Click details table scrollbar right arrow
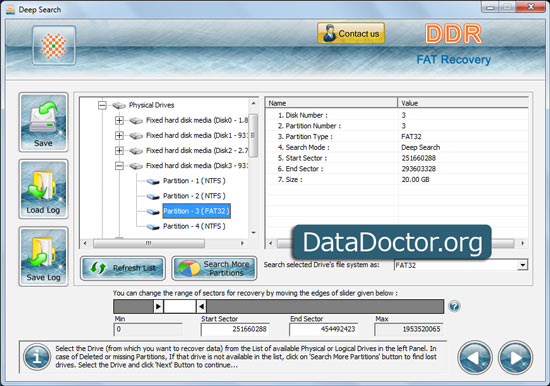 [x=523, y=243]
